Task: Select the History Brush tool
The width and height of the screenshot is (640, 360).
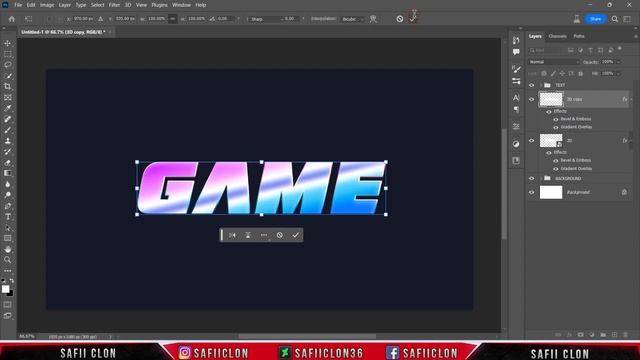Action: [8, 151]
